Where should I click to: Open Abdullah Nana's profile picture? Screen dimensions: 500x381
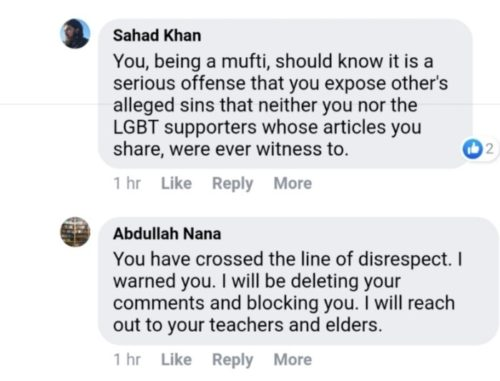pyautogui.click(x=75, y=232)
